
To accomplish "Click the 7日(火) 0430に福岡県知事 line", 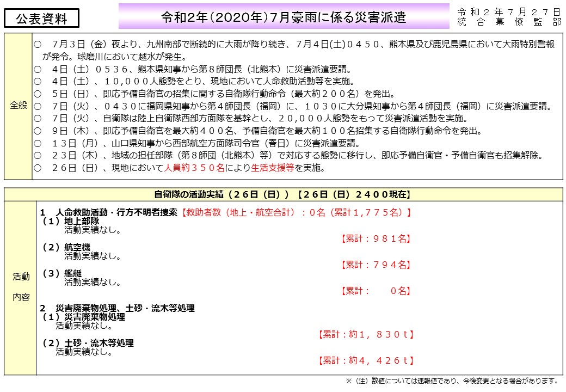I will pyautogui.click(x=293, y=106).
